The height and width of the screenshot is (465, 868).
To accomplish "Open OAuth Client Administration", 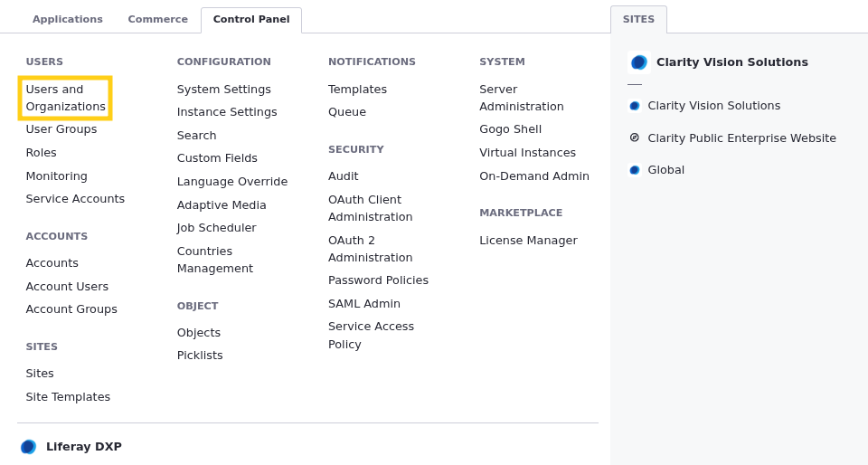I will click(x=371, y=208).
